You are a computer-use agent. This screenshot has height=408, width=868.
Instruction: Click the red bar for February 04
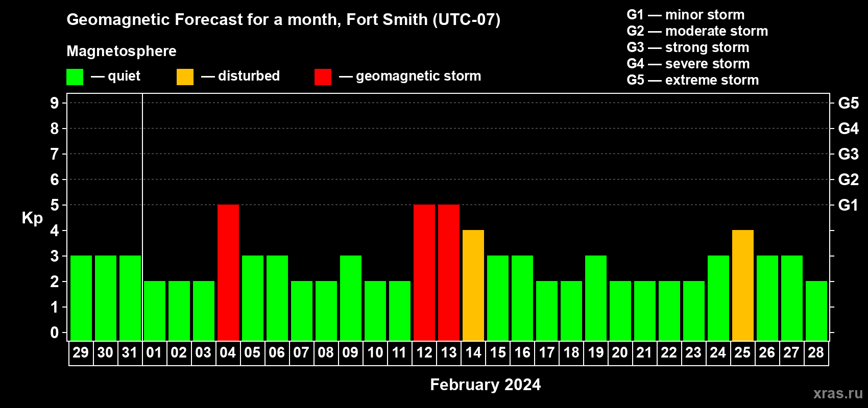pyautogui.click(x=228, y=272)
